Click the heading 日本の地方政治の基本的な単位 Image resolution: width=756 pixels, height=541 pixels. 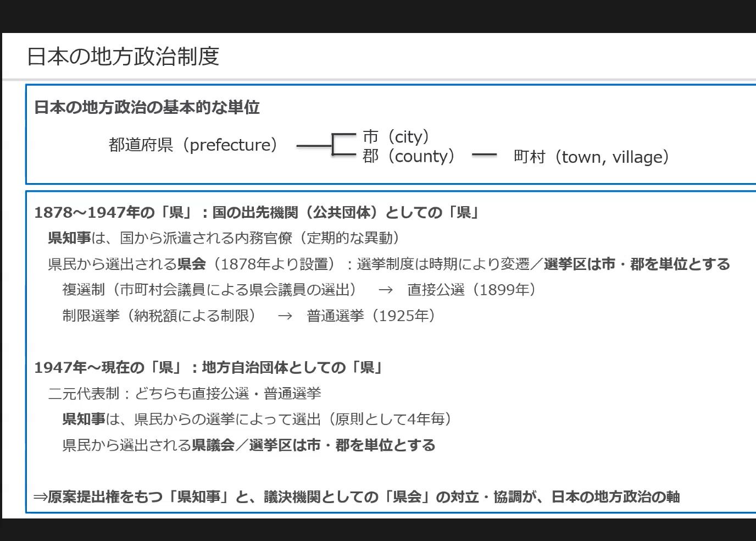pyautogui.click(x=147, y=107)
